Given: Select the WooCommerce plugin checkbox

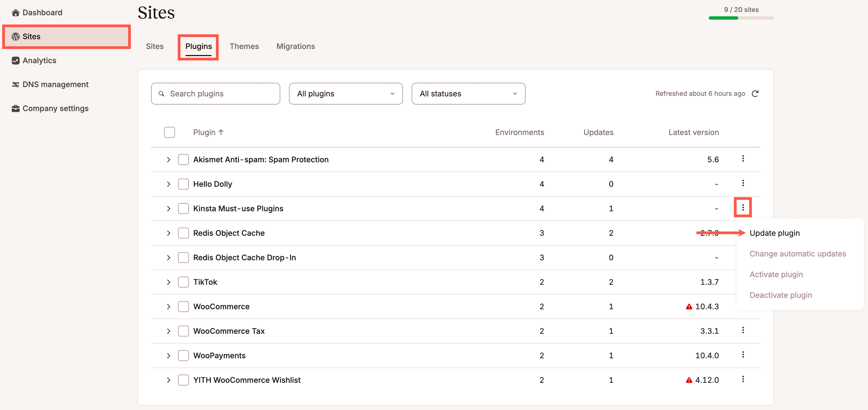Looking at the screenshot, I should click(183, 306).
